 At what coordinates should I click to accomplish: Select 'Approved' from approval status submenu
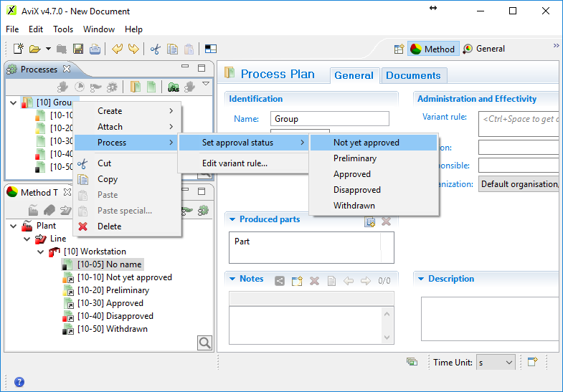(x=352, y=174)
